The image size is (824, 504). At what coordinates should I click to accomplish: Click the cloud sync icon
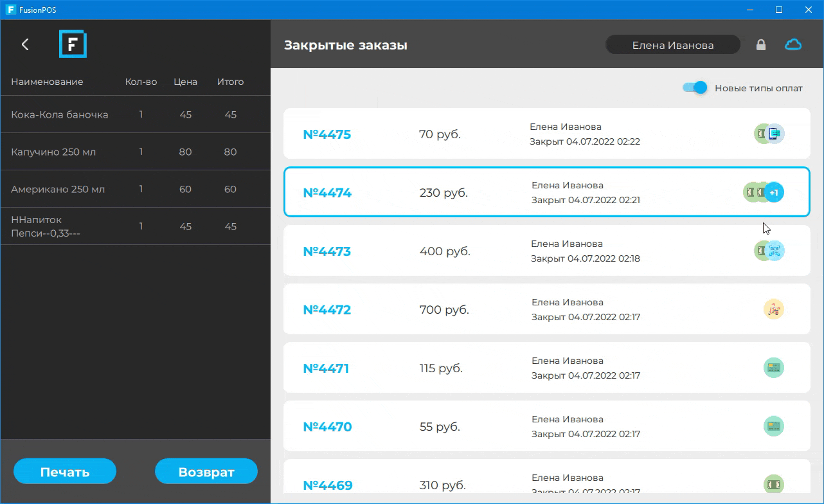(793, 44)
